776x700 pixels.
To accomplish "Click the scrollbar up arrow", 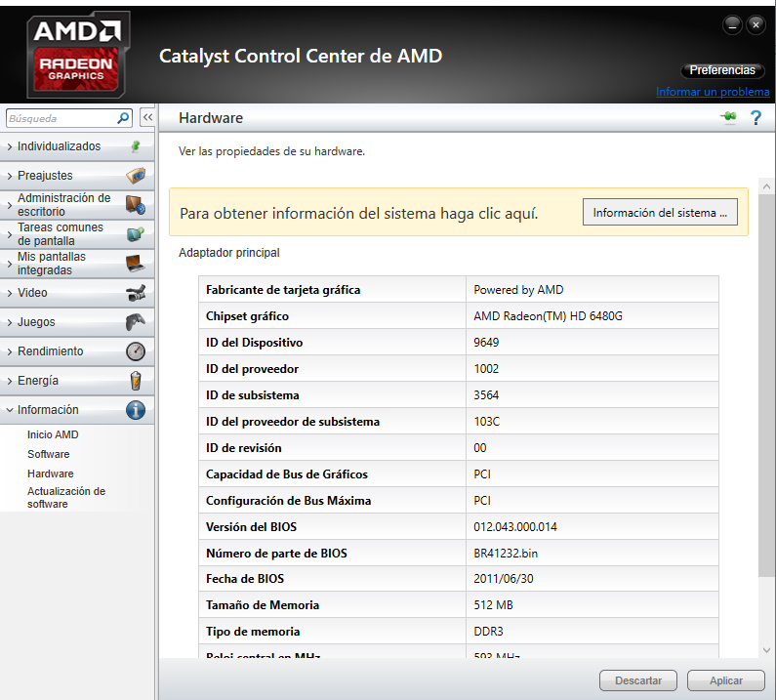I will pyautogui.click(x=766, y=186).
